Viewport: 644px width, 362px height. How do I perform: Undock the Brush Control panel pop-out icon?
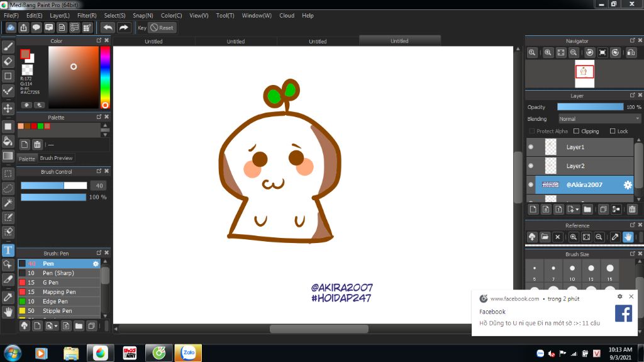click(99, 171)
